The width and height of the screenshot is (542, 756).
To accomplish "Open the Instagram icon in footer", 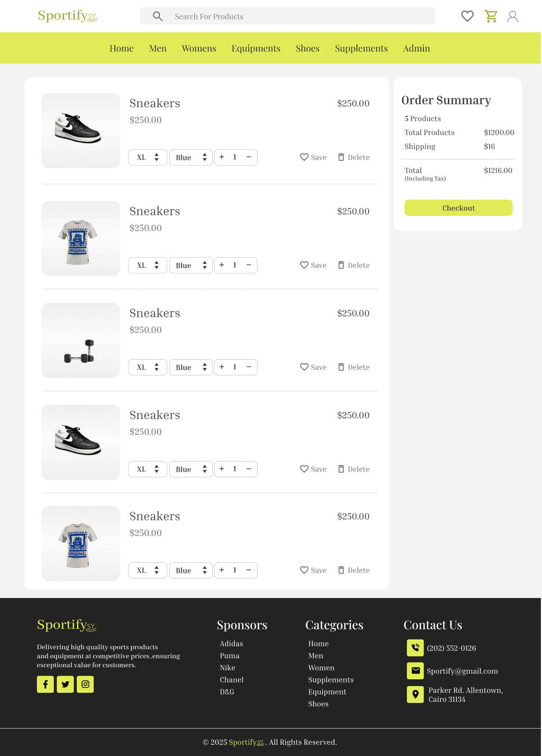I will point(85,684).
